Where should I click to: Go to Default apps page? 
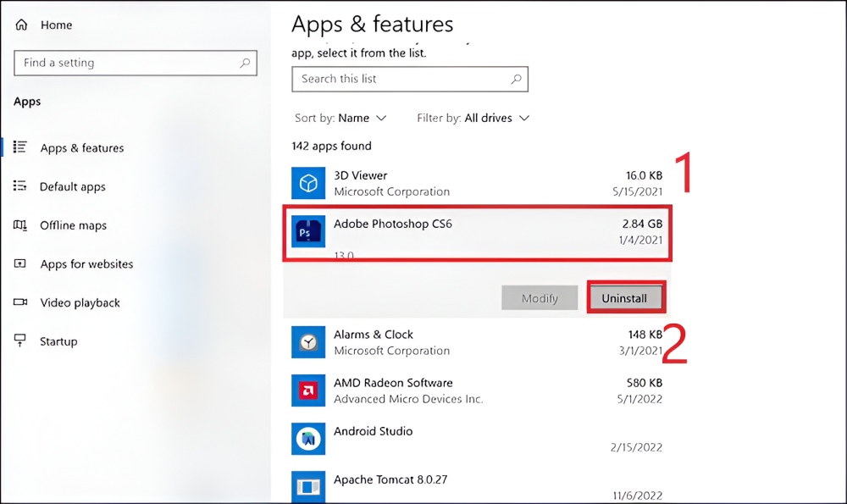73,187
